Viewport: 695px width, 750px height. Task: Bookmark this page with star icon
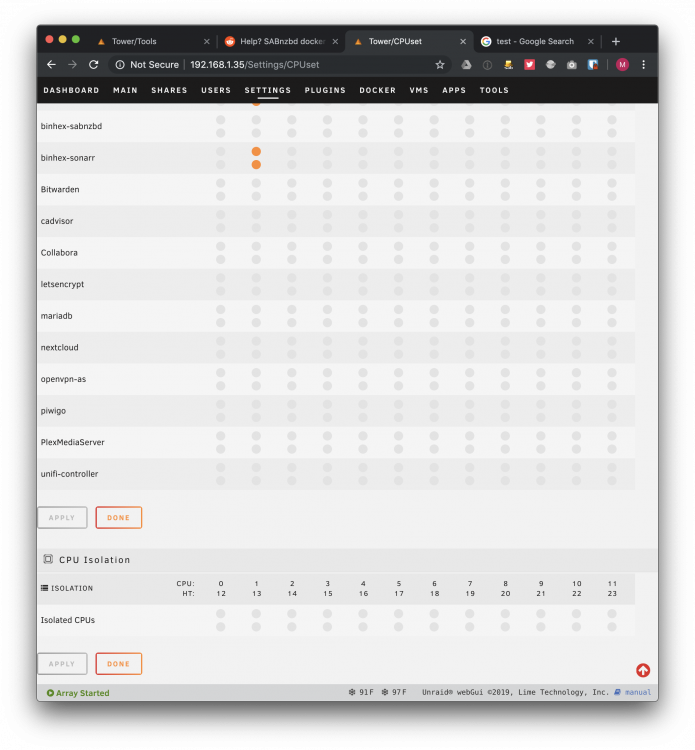440,65
